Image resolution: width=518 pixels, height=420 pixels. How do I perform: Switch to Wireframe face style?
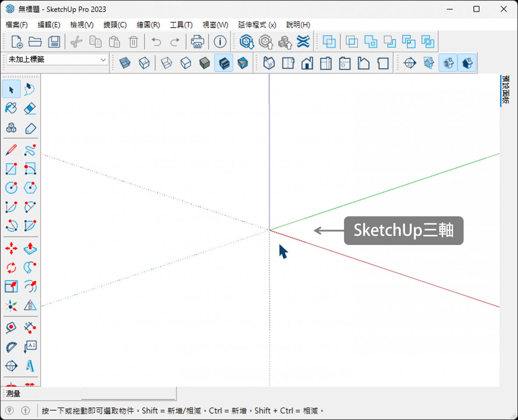pos(166,63)
